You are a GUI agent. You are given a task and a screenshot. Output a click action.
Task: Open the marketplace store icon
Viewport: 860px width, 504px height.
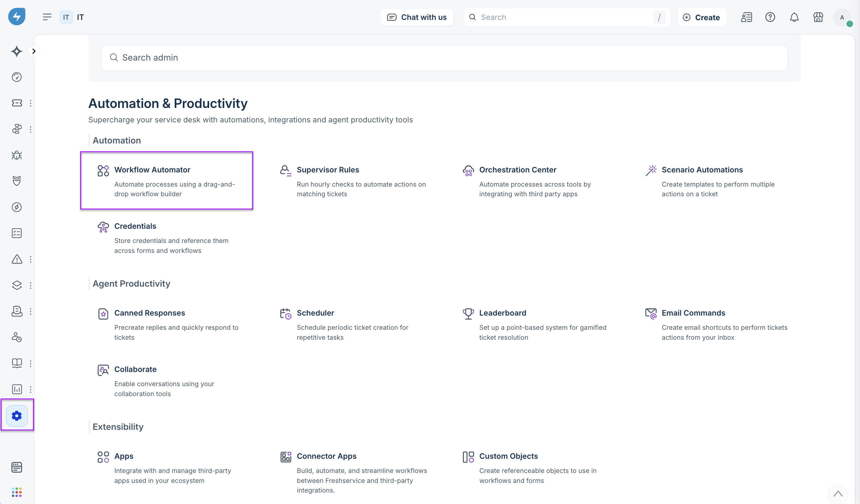818,17
